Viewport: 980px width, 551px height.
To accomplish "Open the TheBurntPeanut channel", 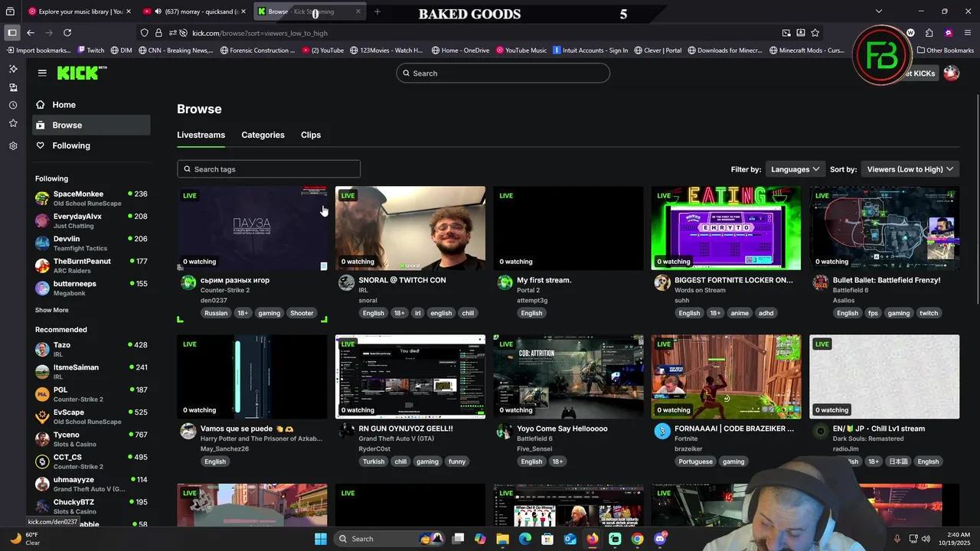I will [91, 266].
